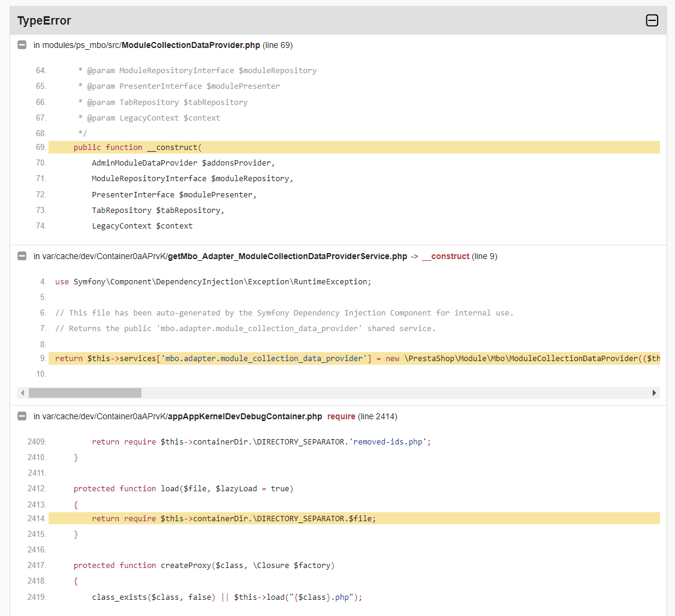The height and width of the screenshot is (616, 675).
Task: Click the horizontal scrollbar left arrow
Action: point(23,393)
